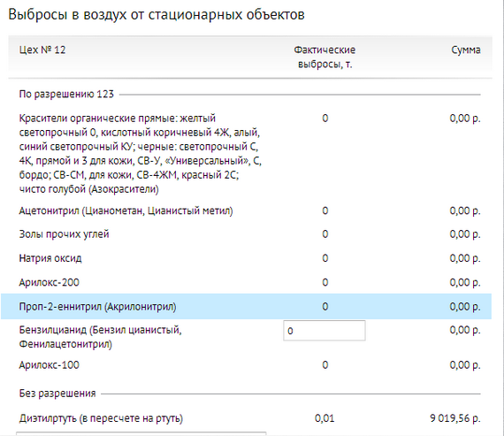The image size is (504, 436).
Task: Click the emissions input field for Бензилцианид
Action: tap(325, 331)
